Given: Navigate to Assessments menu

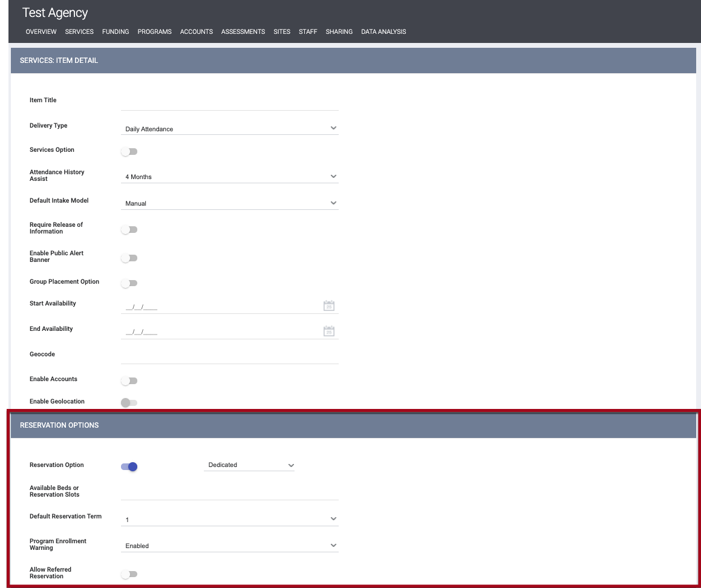Looking at the screenshot, I should click(243, 31).
